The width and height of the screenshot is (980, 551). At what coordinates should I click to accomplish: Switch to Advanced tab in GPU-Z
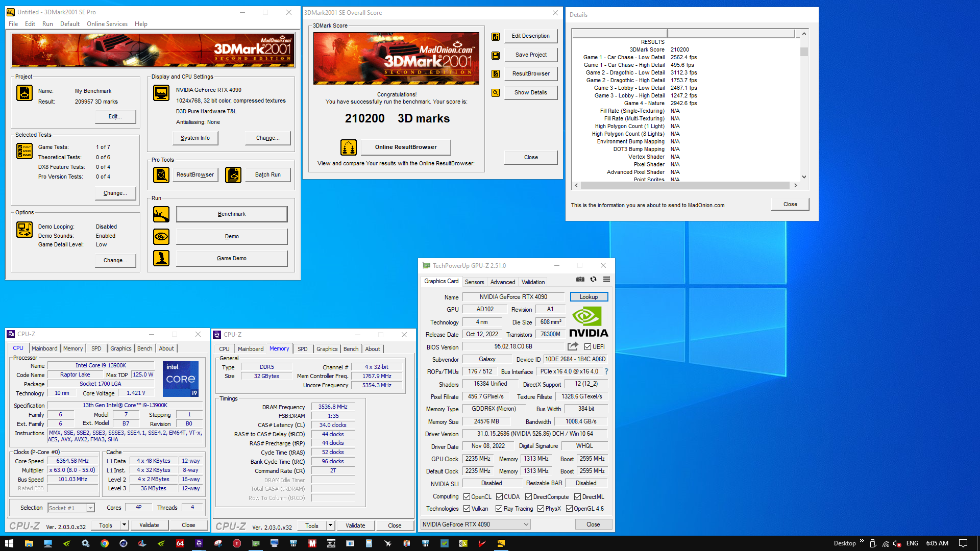(x=503, y=282)
